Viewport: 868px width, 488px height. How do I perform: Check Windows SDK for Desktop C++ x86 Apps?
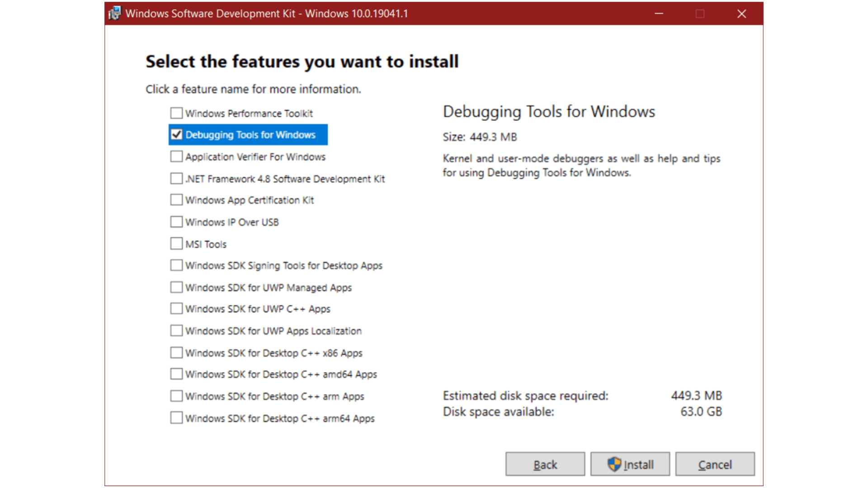[x=176, y=352]
